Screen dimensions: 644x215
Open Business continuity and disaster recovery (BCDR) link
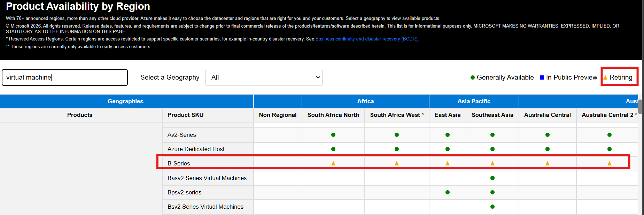(x=366, y=39)
